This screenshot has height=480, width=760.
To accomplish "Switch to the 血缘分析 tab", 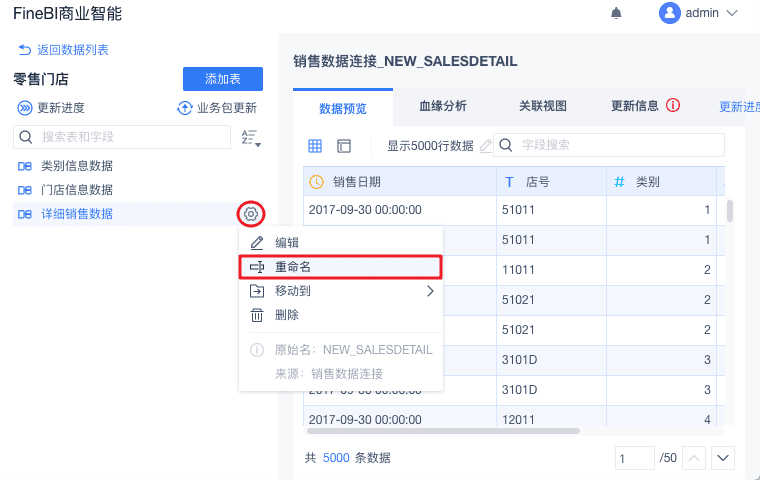I will 442,106.
